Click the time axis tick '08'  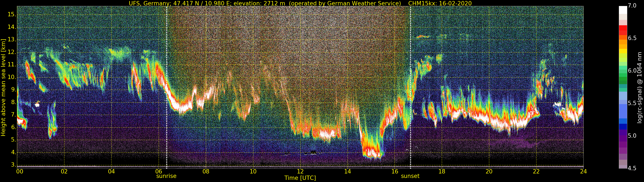(206, 172)
